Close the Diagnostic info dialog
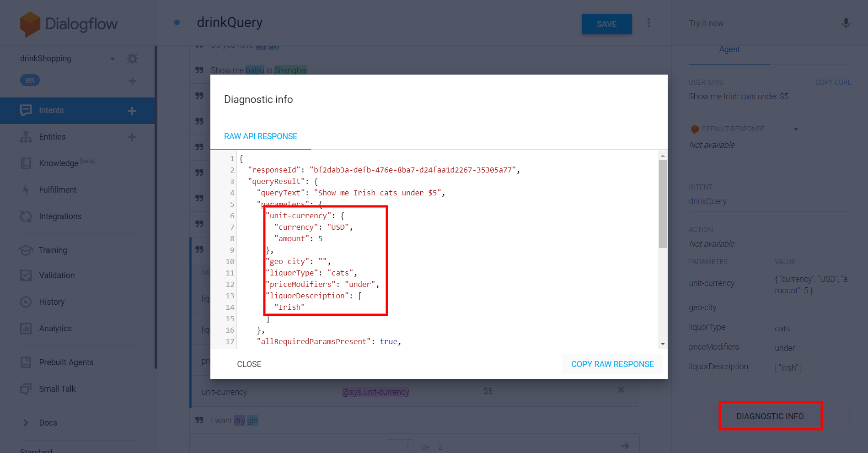The height and width of the screenshot is (453, 868). click(249, 364)
